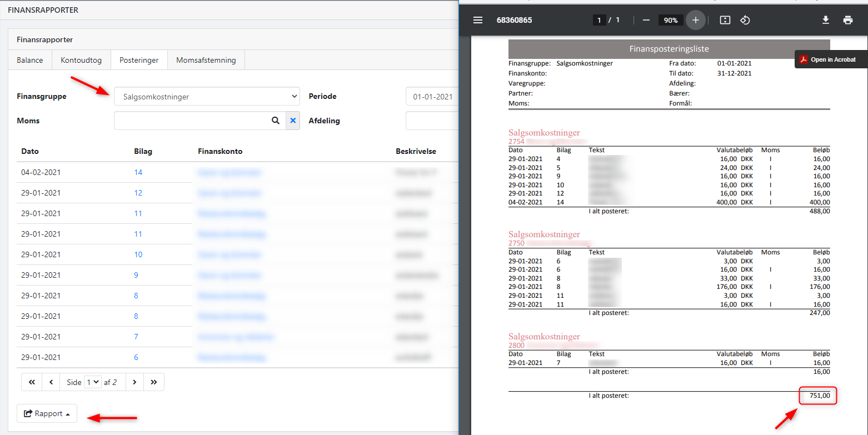The image size is (868, 435).
Task: Zoom in on the PDF document
Action: click(695, 20)
